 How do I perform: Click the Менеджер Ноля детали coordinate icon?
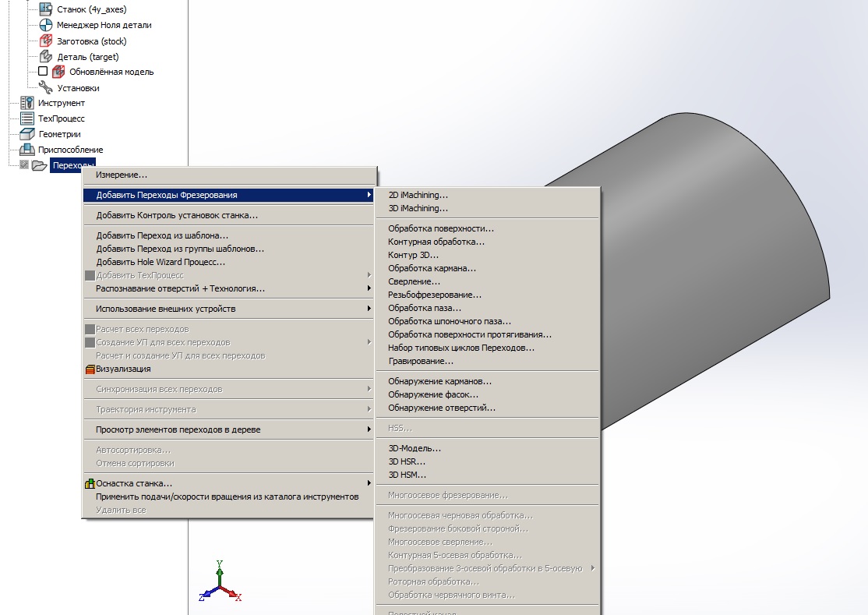coord(46,25)
